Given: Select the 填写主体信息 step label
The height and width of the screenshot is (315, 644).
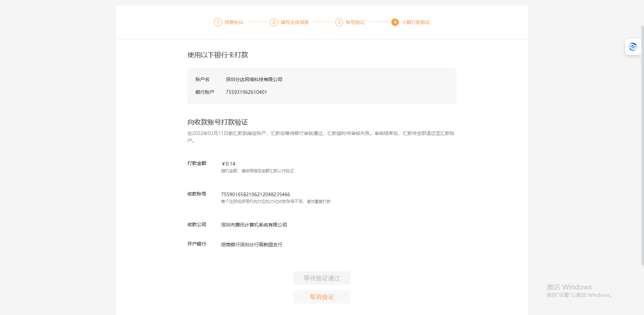Looking at the screenshot, I should (x=295, y=22).
